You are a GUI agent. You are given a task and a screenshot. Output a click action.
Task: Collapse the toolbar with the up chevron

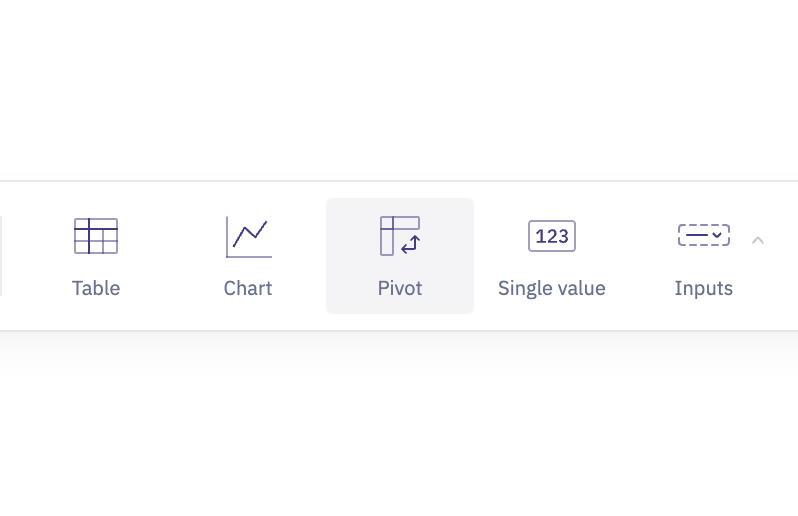point(758,240)
